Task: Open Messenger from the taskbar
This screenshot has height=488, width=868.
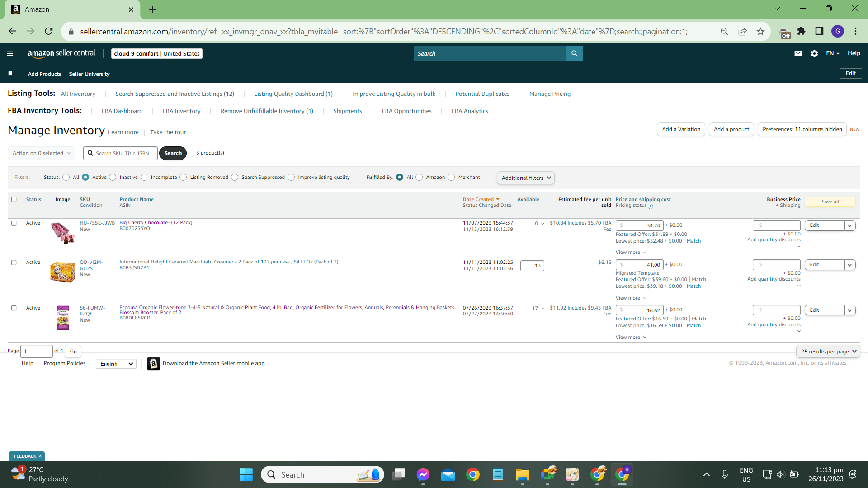Action: (423, 474)
